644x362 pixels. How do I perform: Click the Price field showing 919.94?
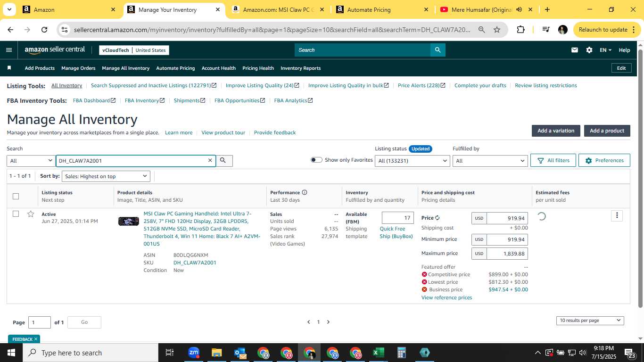pos(507,218)
